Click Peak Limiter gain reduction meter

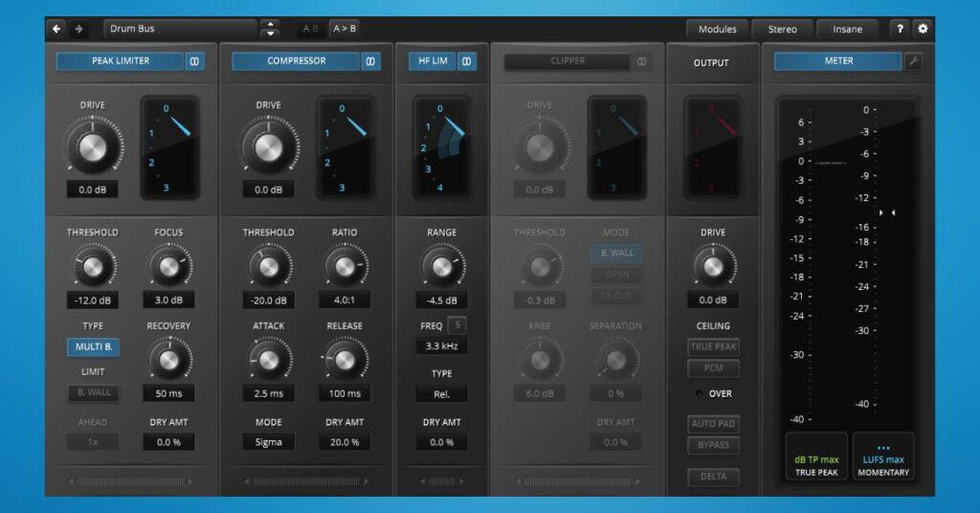click(170, 148)
